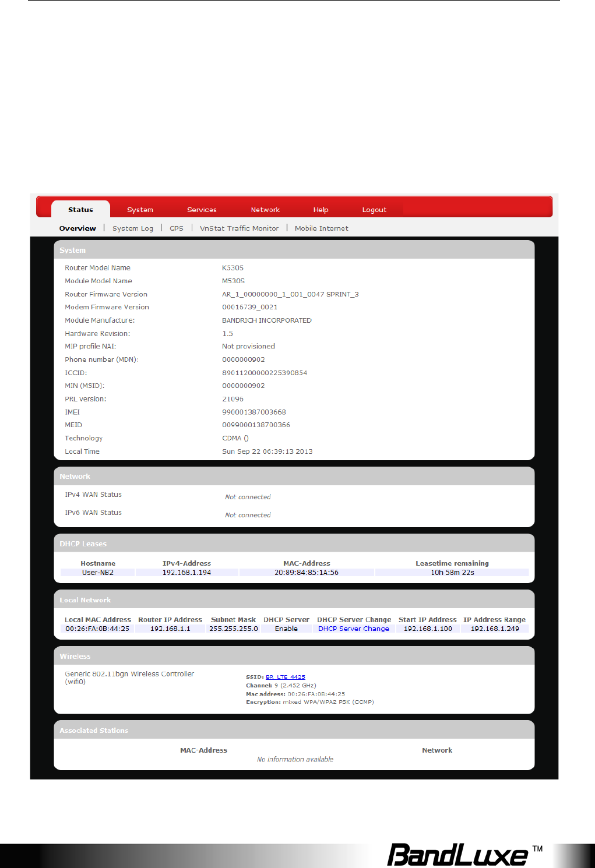Click modem firmware value 00016739_0021
This screenshot has height=868, width=595.
249,307
